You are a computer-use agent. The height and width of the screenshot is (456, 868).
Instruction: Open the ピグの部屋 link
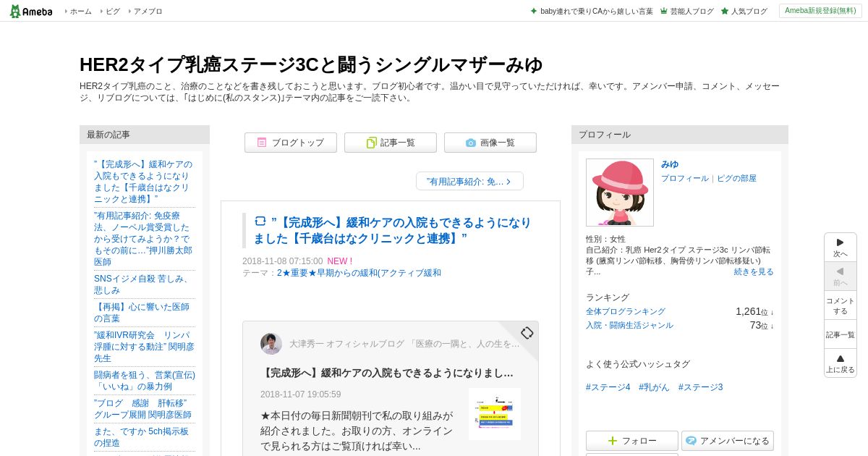point(736,178)
